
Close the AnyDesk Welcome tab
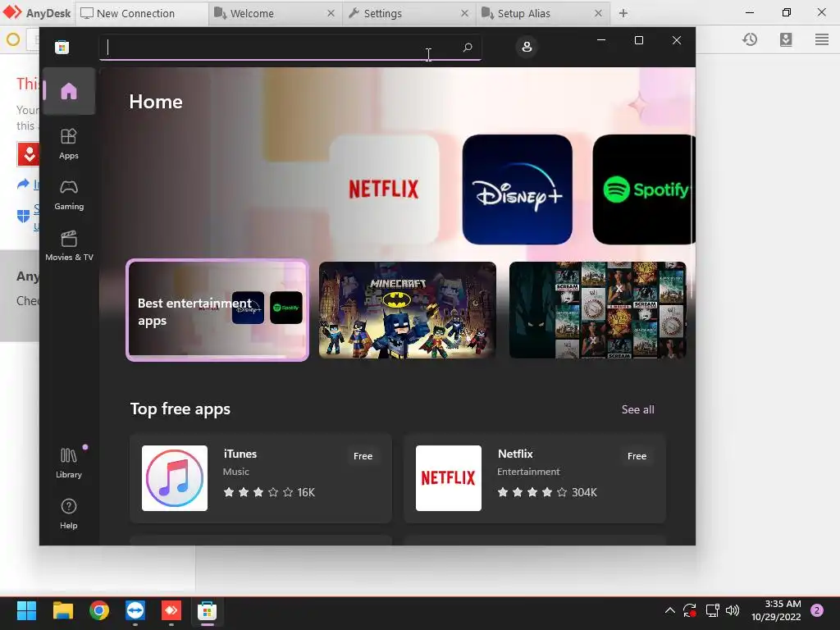(331, 13)
